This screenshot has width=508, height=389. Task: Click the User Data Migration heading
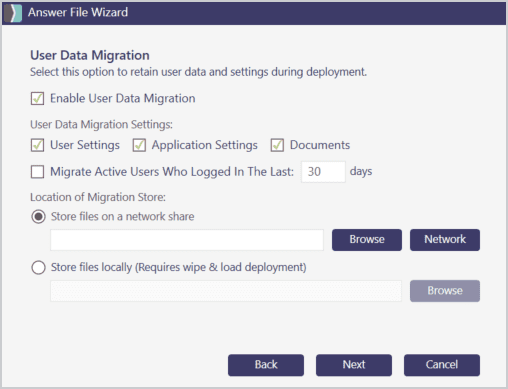pyautogui.click(x=90, y=55)
